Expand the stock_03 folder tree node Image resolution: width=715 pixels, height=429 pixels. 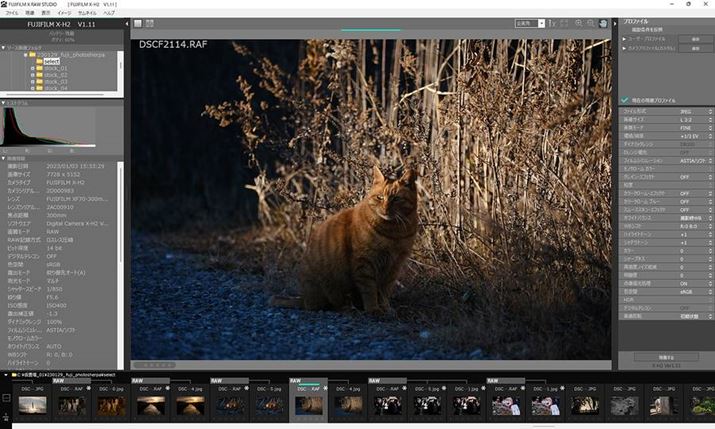(32, 82)
